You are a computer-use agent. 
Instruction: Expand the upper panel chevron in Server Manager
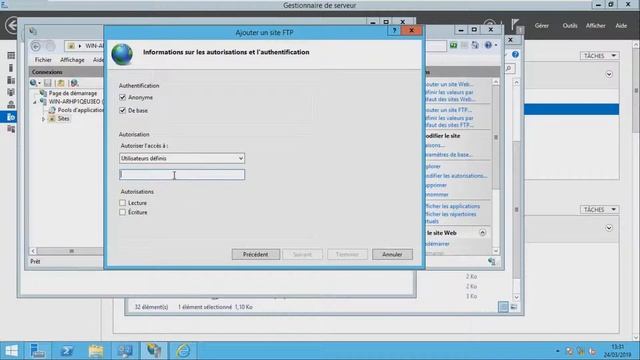coord(609,74)
